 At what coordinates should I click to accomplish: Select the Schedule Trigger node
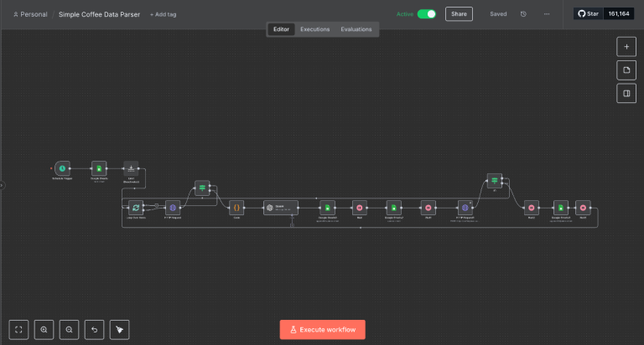pyautogui.click(x=62, y=169)
